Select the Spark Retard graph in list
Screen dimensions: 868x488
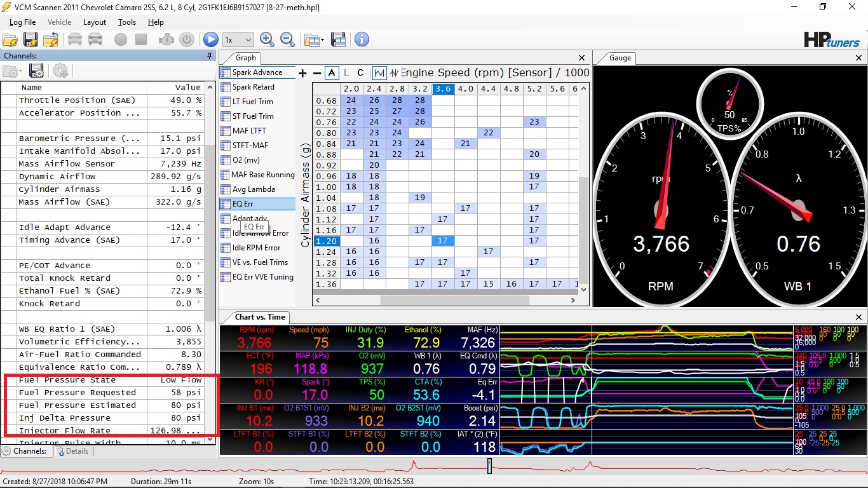click(253, 87)
